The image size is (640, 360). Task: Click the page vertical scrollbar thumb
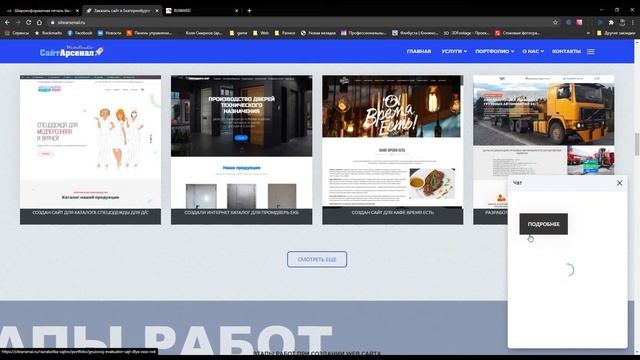[637, 144]
